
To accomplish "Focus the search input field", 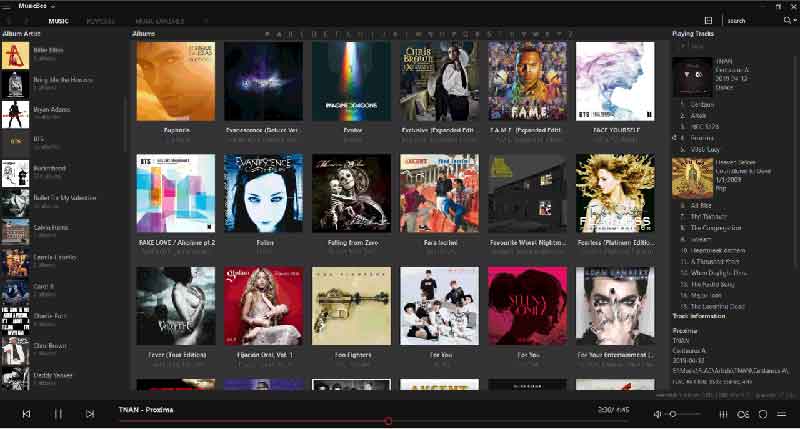I will click(753, 20).
